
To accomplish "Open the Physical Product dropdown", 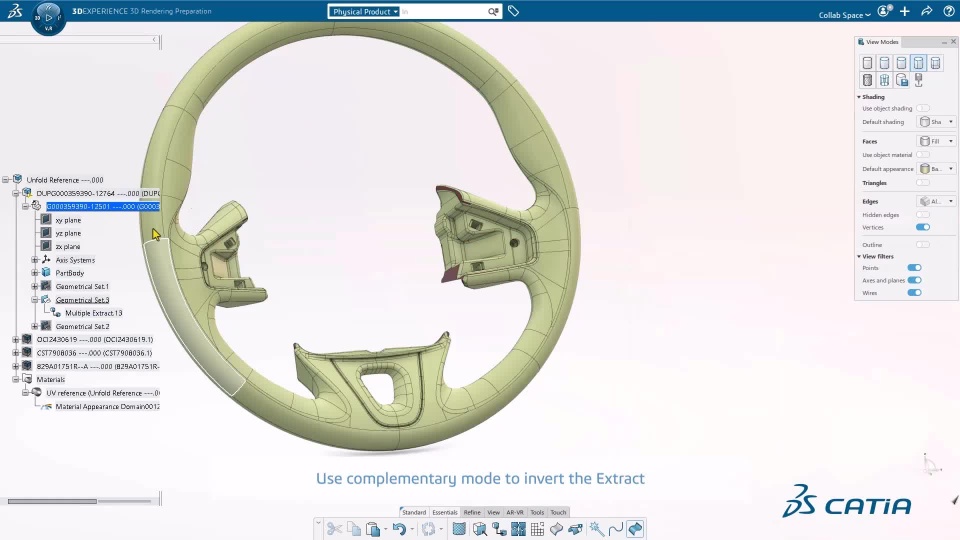I will click(364, 12).
